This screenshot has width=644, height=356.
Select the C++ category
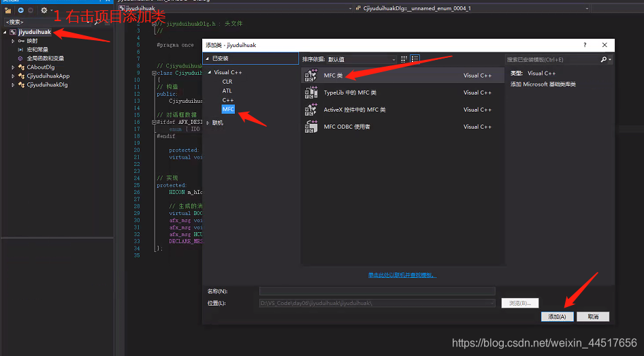click(x=228, y=100)
